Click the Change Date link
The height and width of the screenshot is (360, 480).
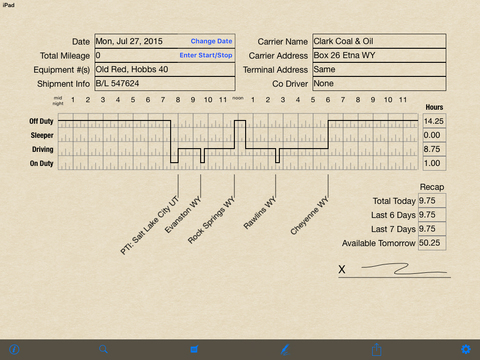[211, 41]
